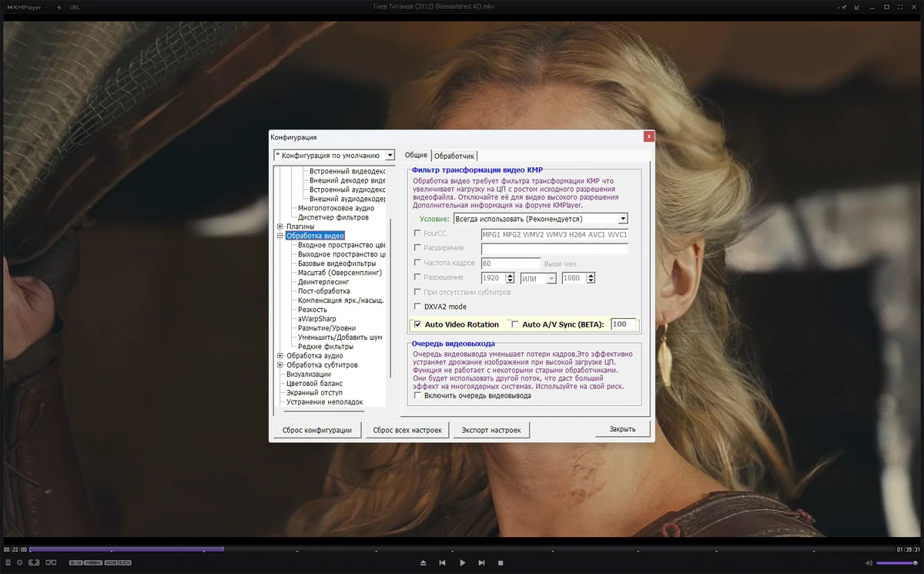
Task: Enable the DXVA2 mode checkbox
Action: click(418, 307)
